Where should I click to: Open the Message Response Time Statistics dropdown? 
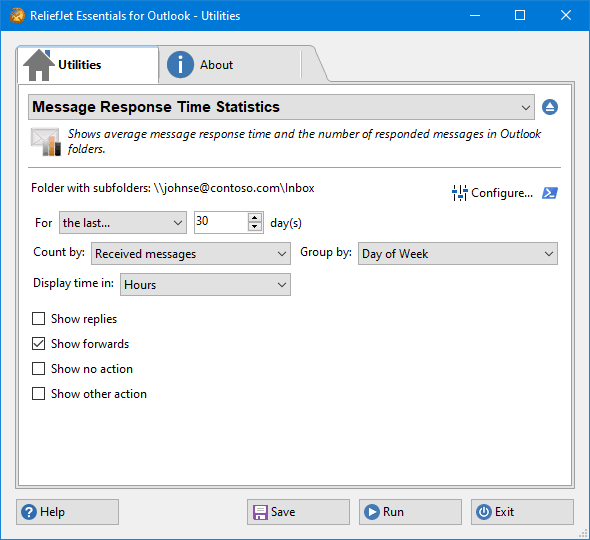pos(281,107)
